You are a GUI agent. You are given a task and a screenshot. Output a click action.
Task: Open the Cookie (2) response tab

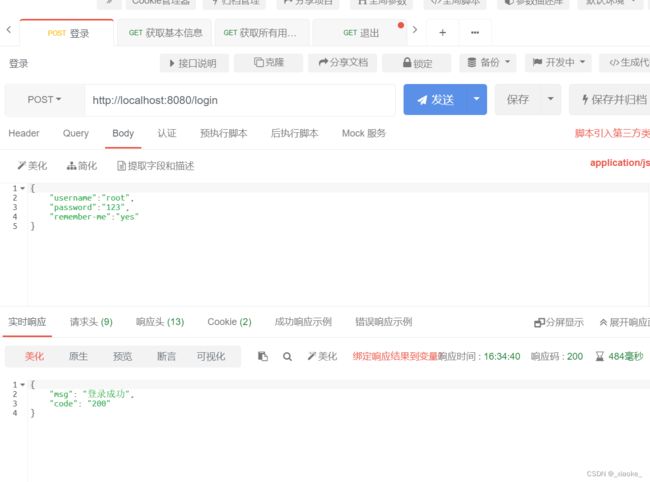(x=229, y=322)
